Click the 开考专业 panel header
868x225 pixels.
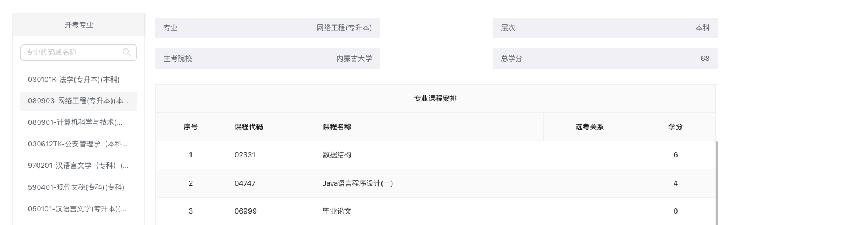[x=78, y=25]
